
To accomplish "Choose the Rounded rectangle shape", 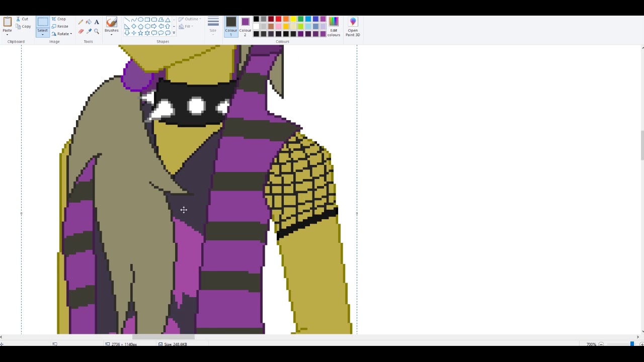I will (x=154, y=19).
